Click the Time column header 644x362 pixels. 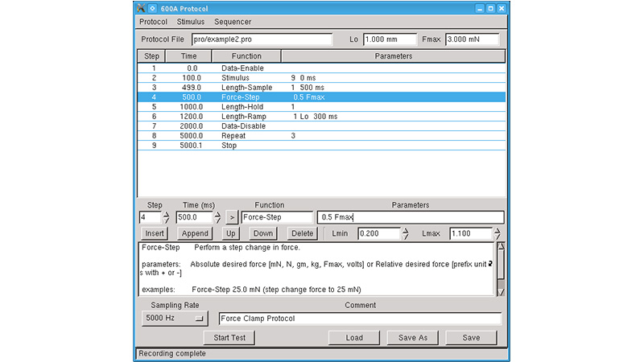(x=188, y=56)
